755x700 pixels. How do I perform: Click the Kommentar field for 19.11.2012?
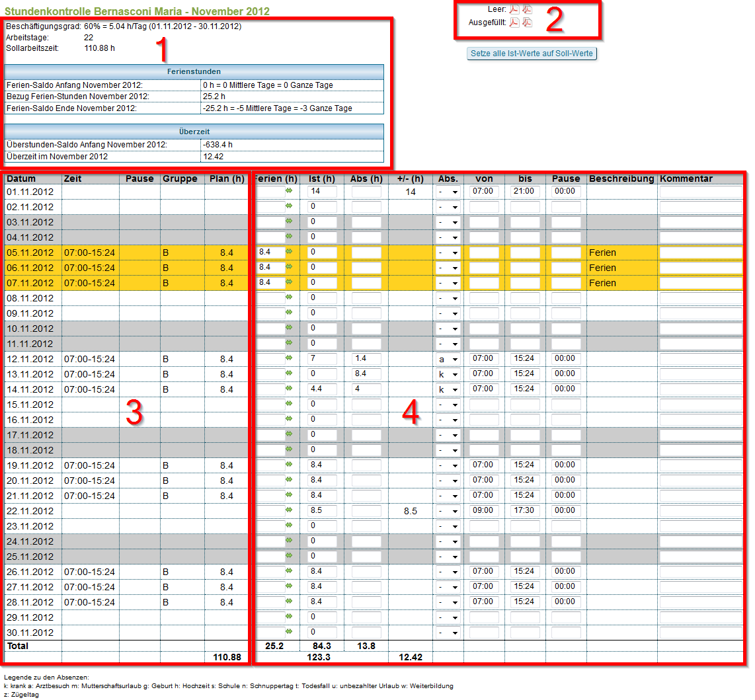[x=700, y=465]
